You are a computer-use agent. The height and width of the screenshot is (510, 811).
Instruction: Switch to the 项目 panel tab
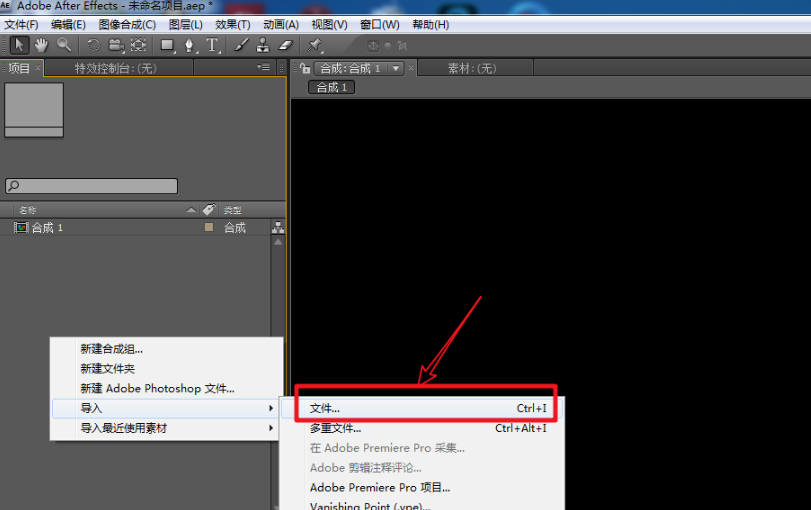(19, 68)
